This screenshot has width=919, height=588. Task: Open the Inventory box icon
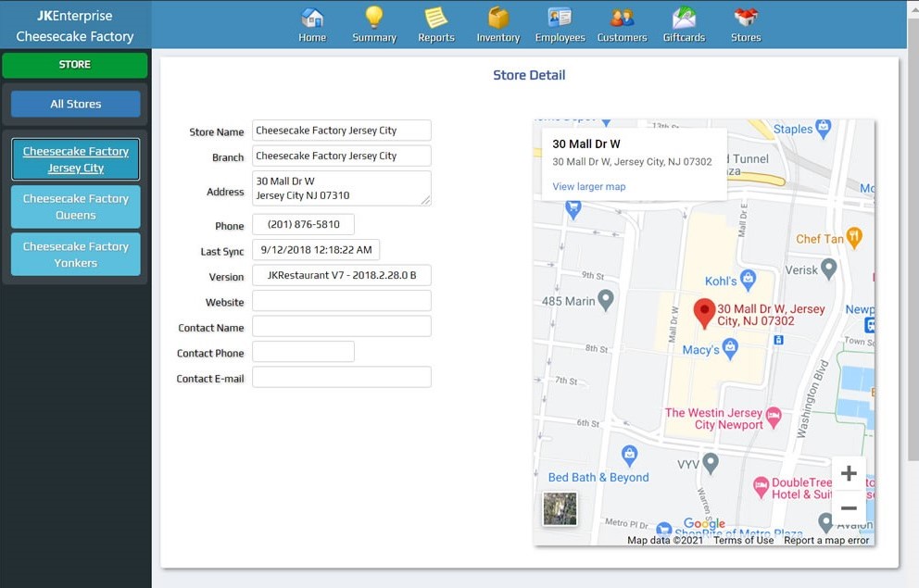point(498,18)
